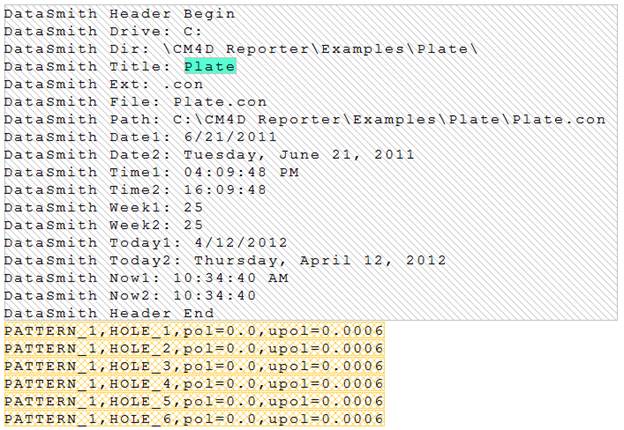The image size is (624, 430).
Task: Click the PATTERN_1,HOLE_3 data row
Action: click(x=194, y=366)
